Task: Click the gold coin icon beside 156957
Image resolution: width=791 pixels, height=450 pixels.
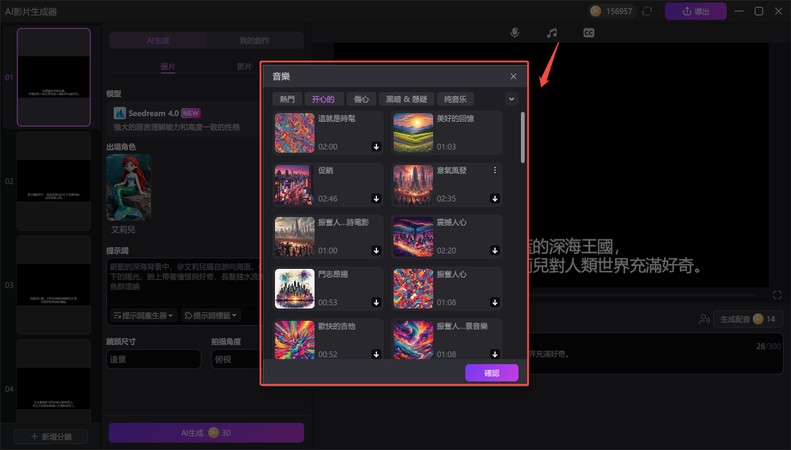Action: 595,11
